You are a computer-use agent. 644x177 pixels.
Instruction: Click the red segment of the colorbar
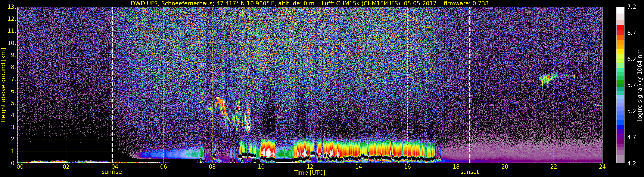(x=620, y=28)
